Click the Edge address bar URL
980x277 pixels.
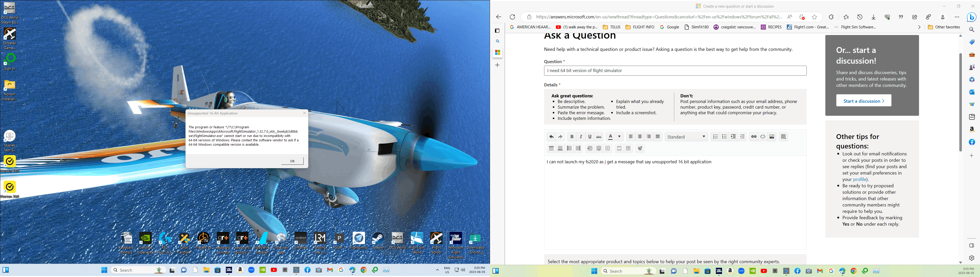tap(659, 17)
